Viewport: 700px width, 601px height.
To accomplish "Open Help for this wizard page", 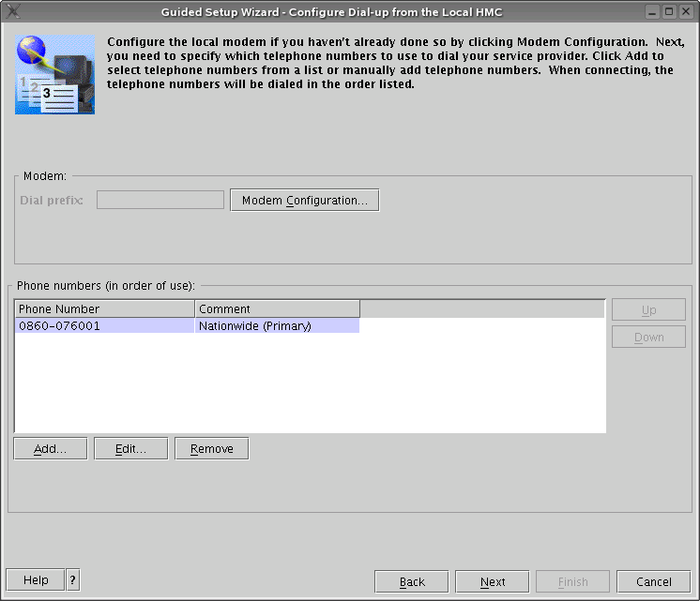I will [x=36, y=580].
